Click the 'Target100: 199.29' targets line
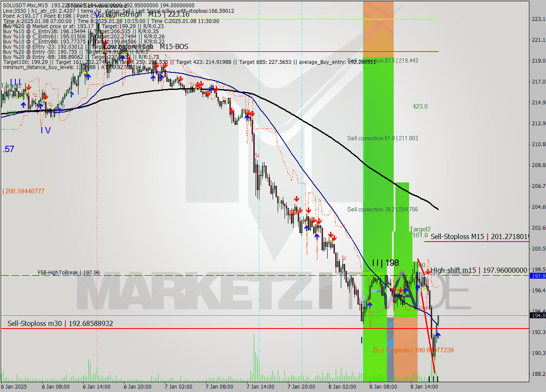546x392 pixels. 189,62
